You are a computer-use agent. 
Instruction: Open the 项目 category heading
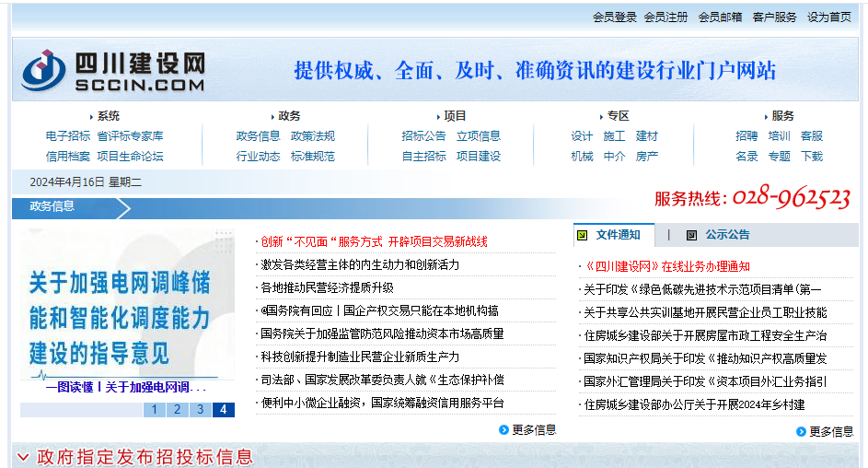point(455,116)
